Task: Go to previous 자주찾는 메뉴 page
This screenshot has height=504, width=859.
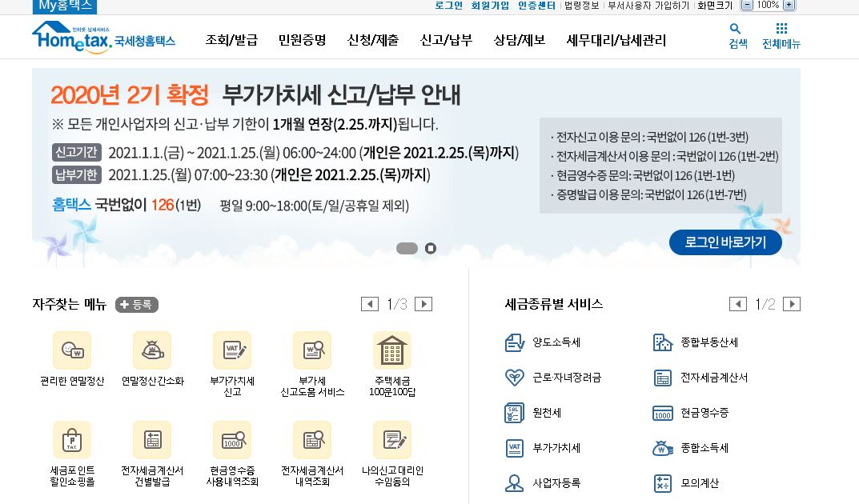Action: [370, 304]
